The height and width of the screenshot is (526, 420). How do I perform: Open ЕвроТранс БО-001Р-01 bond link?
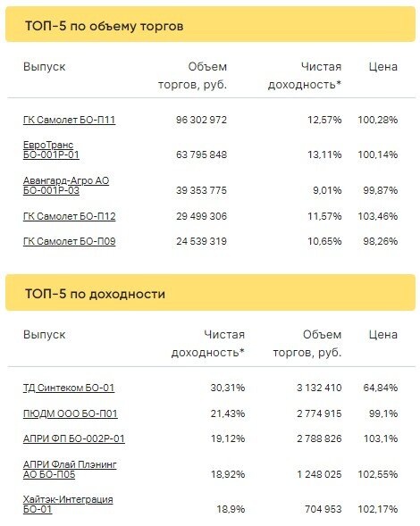click(51, 150)
